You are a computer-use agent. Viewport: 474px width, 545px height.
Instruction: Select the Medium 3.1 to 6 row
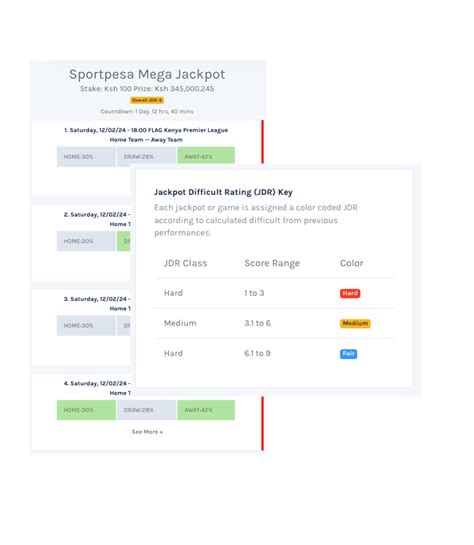click(x=275, y=323)
